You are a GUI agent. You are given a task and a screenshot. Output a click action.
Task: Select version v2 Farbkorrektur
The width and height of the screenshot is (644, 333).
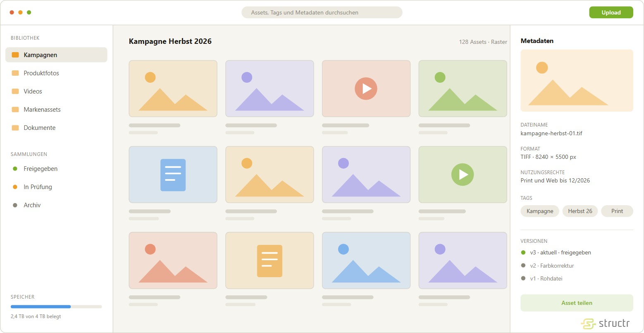click(x=547, y=266)
